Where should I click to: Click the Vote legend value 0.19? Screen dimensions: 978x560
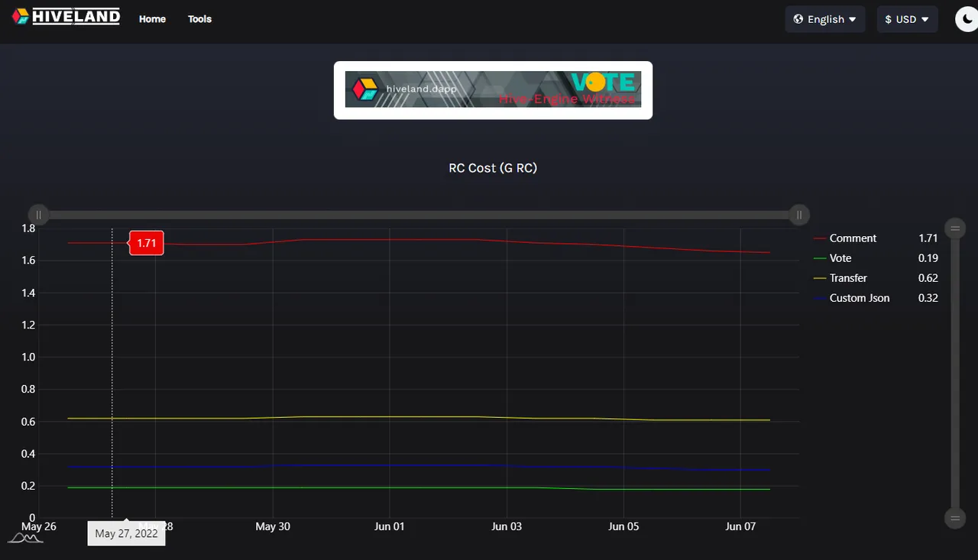(x=928, y=258)
